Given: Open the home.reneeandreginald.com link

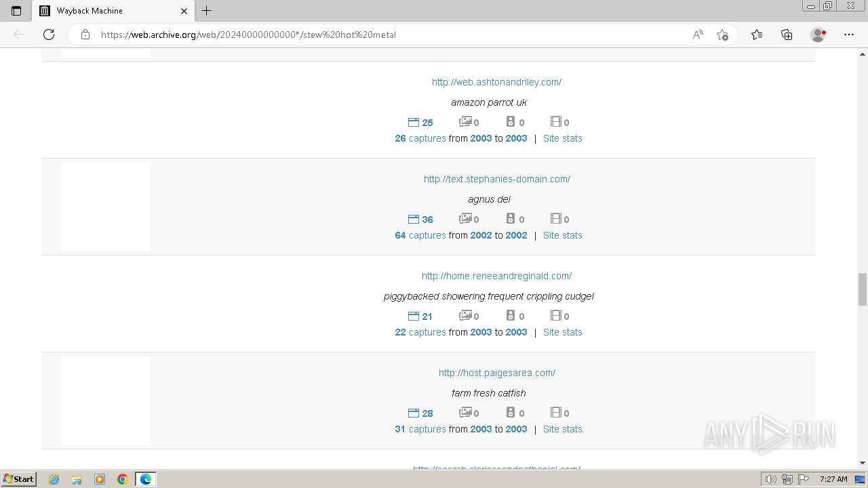Looking at the screenshot, I should tap(496, 276).
